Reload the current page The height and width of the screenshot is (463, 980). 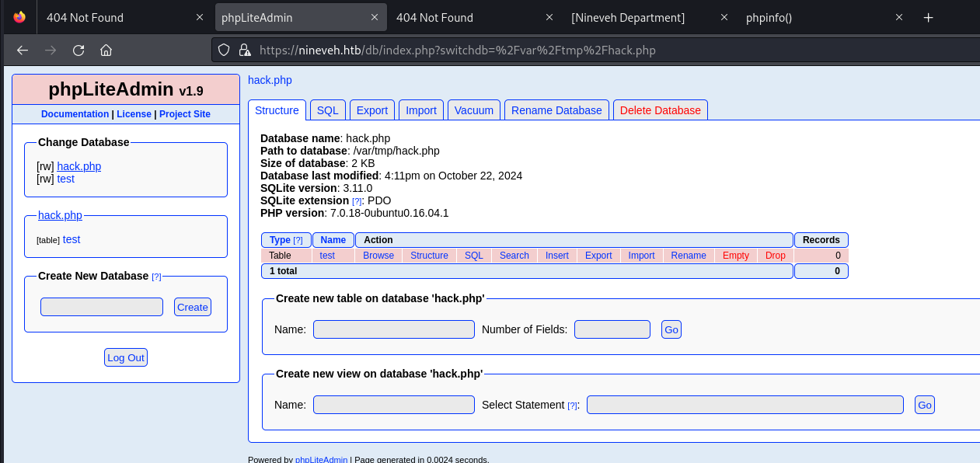coord(78,50)
